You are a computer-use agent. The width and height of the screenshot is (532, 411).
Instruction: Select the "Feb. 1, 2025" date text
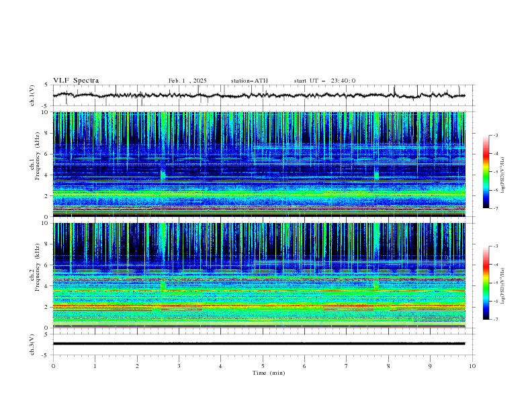pos(187,81)
